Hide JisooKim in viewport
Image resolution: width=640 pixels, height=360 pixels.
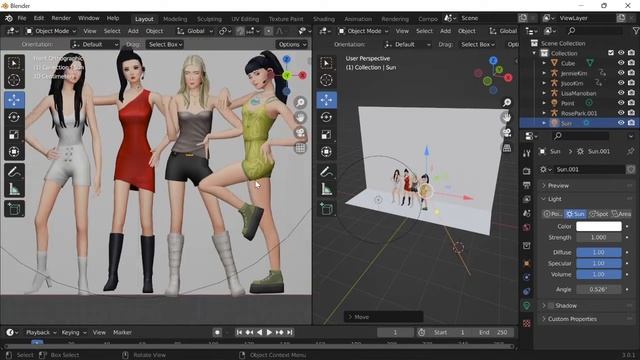(x=621, y=83)
